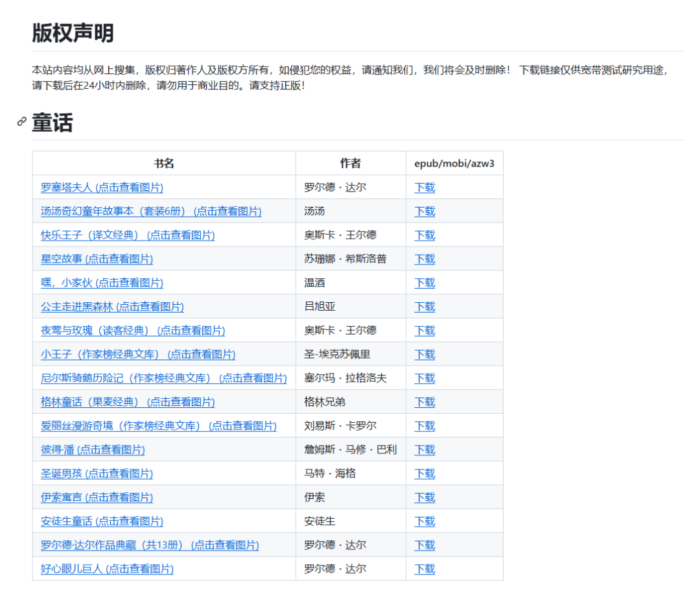This screenshot has height=607, width=700.
Task: Download 好心眼儿巨人 at bottom row
Action: click(425, 569)
